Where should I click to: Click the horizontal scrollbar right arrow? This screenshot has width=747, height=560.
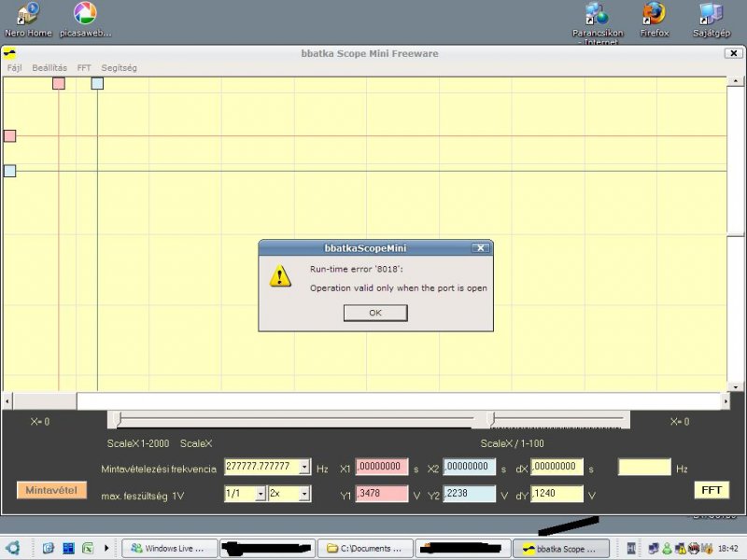(726, 401)
